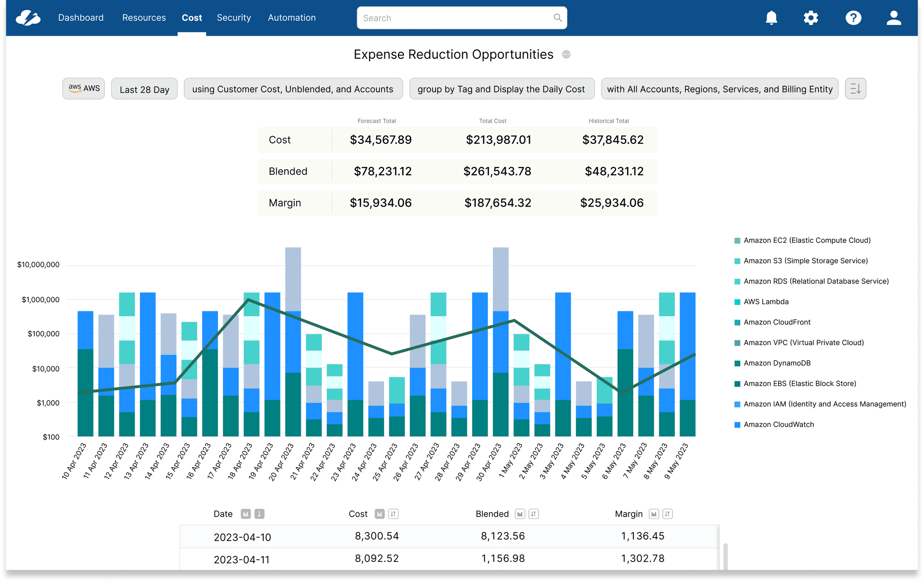924x582 pixels.
Task: Toggle the chart icon next to Blended header
Action: [x=520, y=514]
